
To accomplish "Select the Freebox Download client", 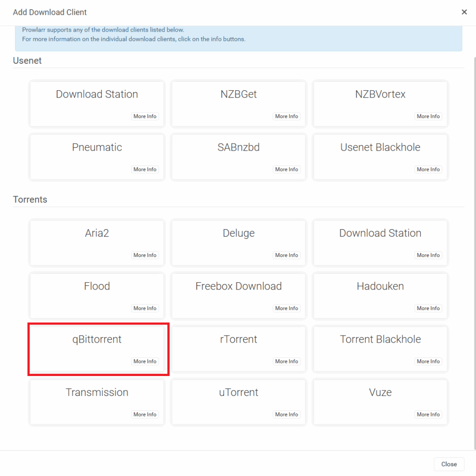I will (238, 296).
